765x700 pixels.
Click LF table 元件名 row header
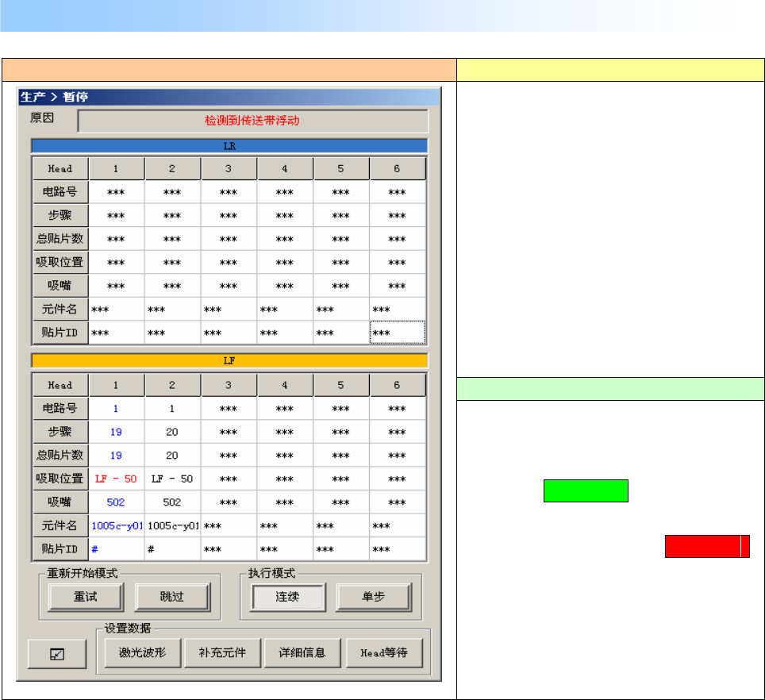60,525
